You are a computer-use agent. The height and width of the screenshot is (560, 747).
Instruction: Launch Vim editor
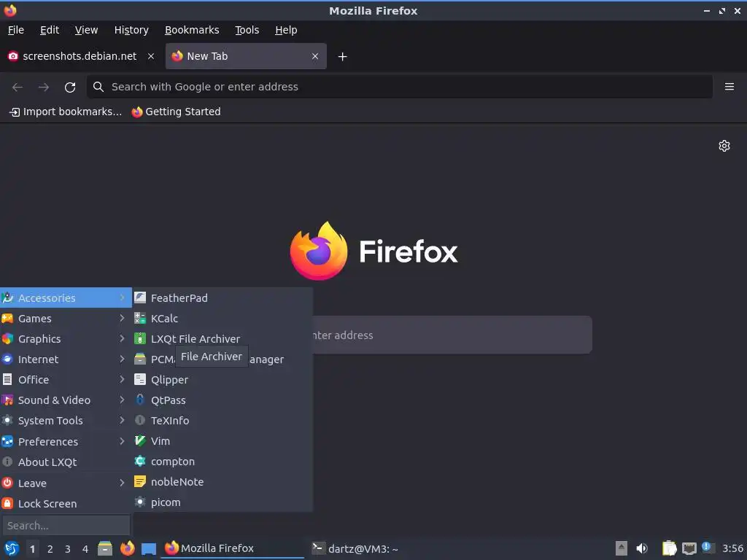[x=222, y=441]
